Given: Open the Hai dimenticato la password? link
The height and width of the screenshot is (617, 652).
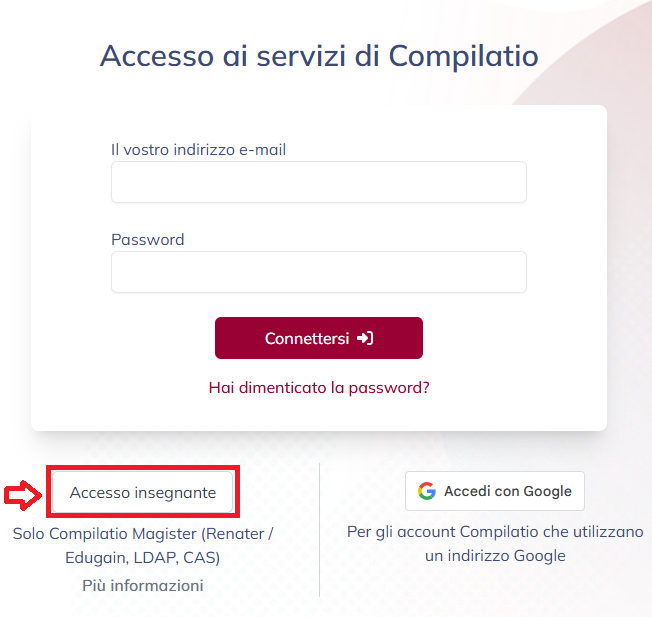Looking at the screenshot, I should [319, 387].
